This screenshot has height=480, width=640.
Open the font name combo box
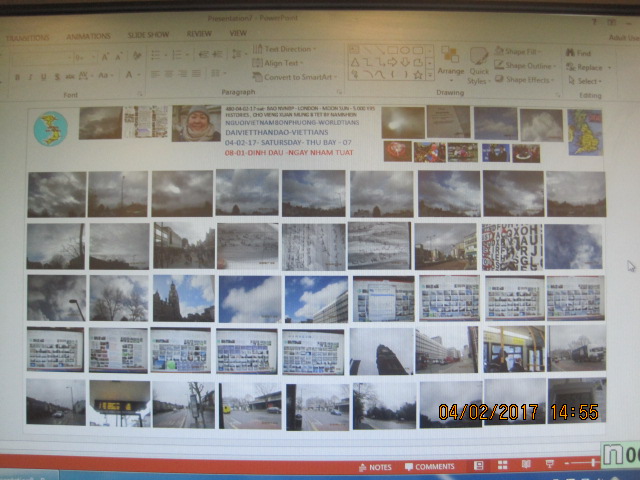point(41,57)
